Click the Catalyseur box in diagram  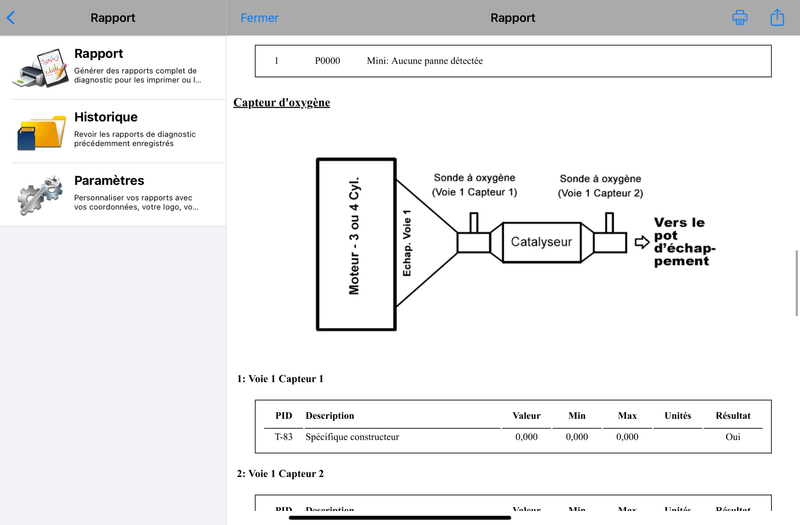pyautogui.click(x=541, y=242)
